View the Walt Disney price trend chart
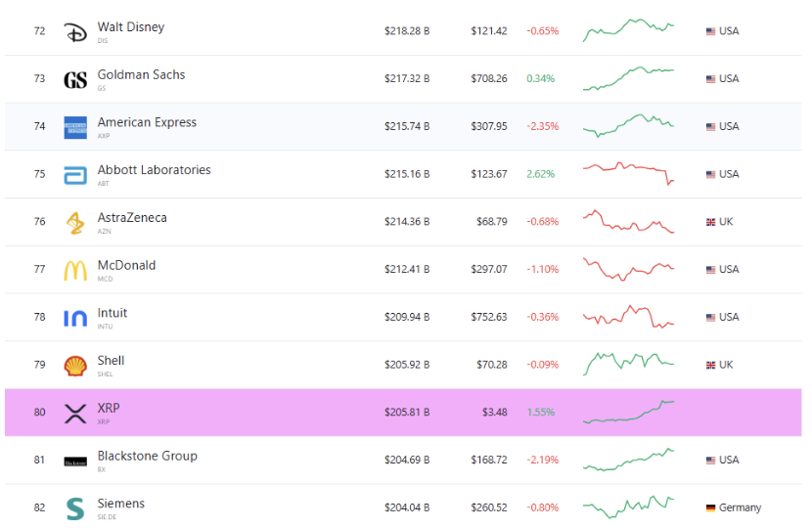This screenshot has width=812, height=528. pyautogui.click(x=629, y=30)
